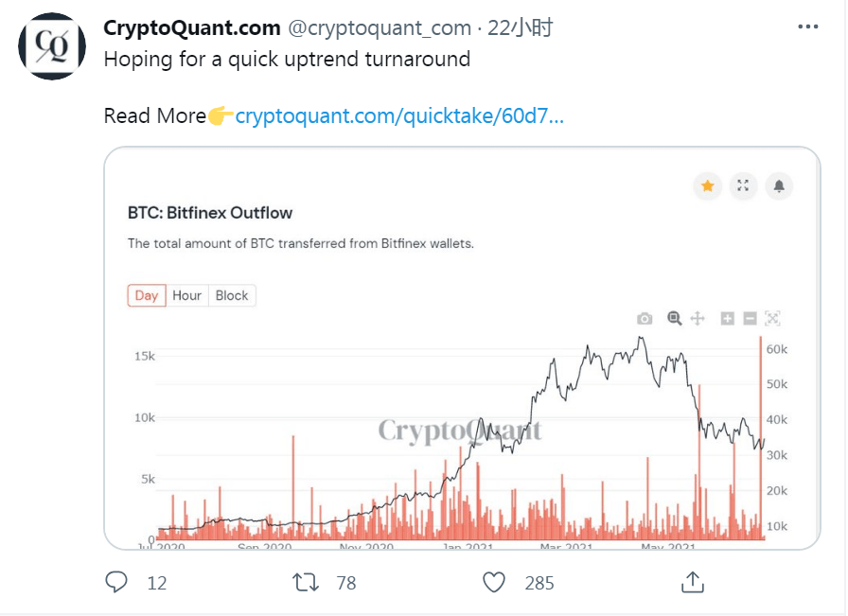Viewport: 848px width, 616px height.
Task: Click the zoom out minus icon
Action: coord(750,319)
